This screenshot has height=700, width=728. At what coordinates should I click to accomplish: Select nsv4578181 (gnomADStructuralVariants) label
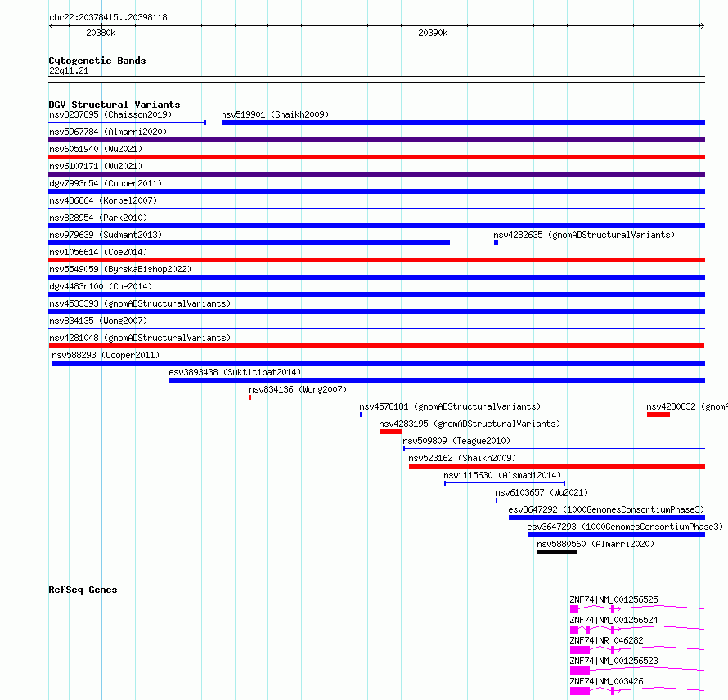click(x=450, y=406)
